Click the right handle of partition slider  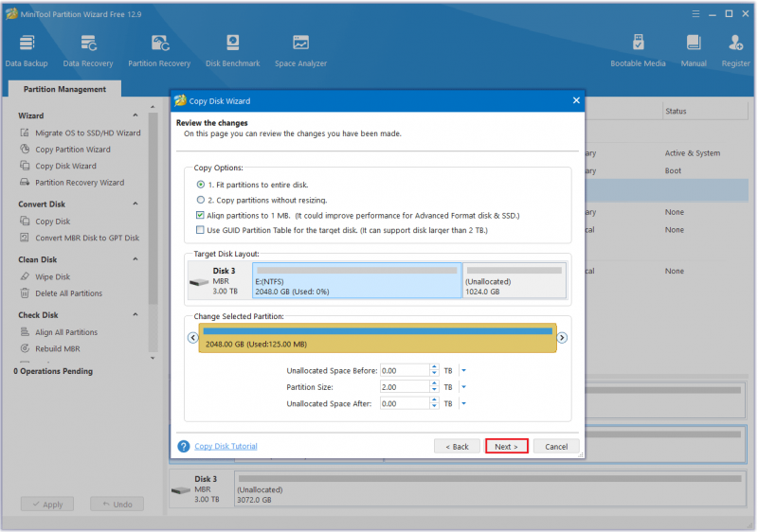coord(562,338)
